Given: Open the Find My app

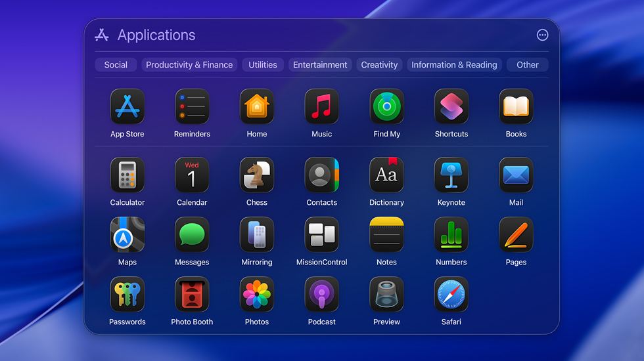Looking at the screenshot, I should [x=386, y=106].
